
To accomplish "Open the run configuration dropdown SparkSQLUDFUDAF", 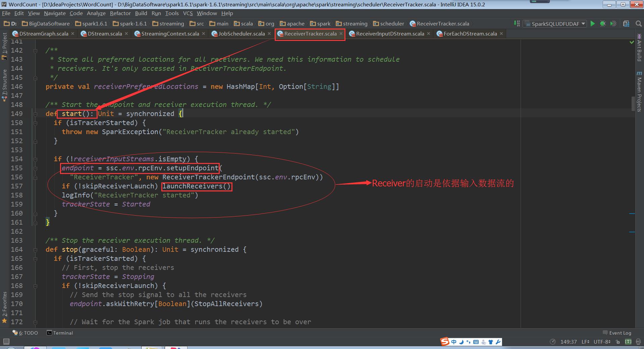I will 555,24.
